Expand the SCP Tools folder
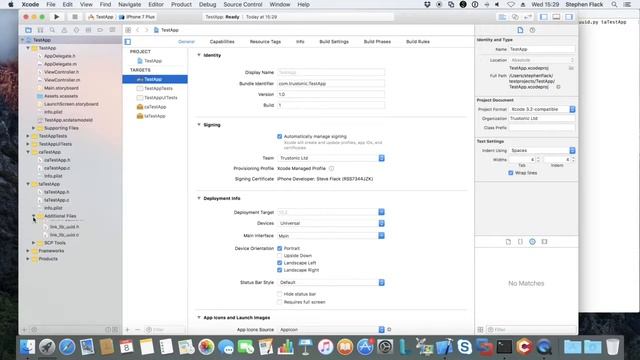The image size is (640, 360). 33,242
